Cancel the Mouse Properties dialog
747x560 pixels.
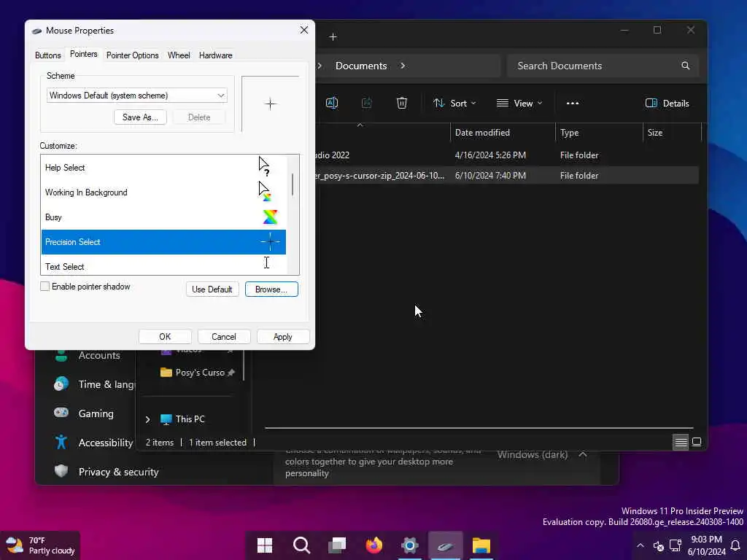[x=223, y=337]
